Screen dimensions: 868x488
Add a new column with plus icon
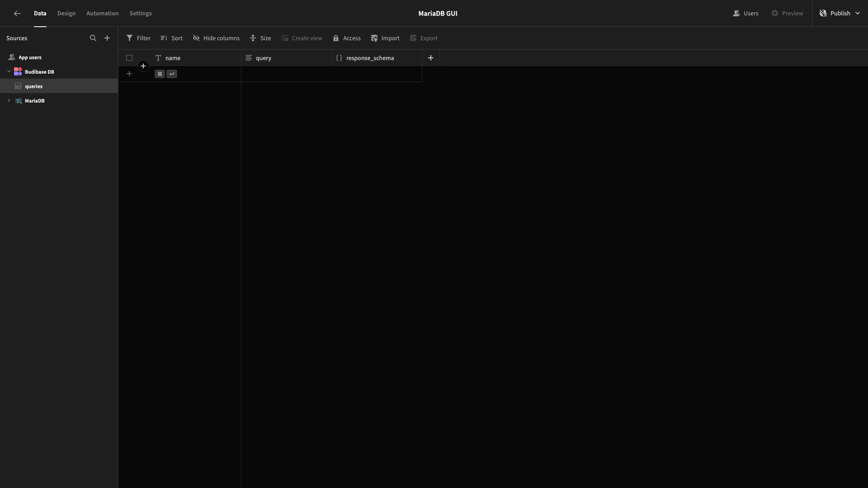click(431, 58)
